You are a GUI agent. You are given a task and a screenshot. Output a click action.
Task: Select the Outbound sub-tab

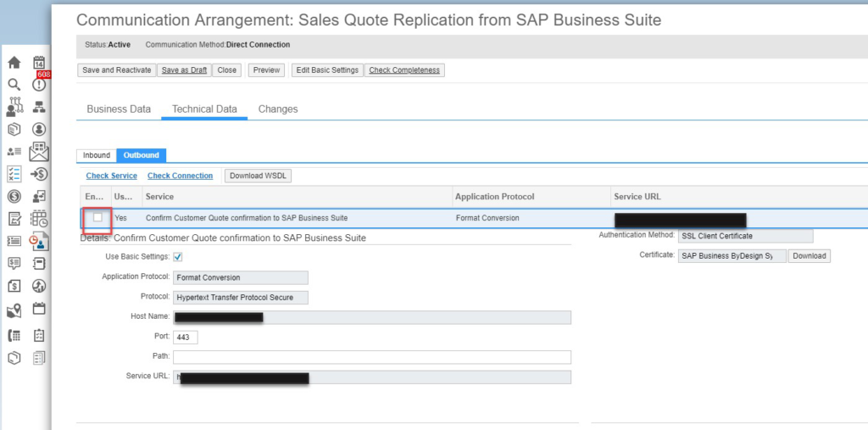(142, 156)
